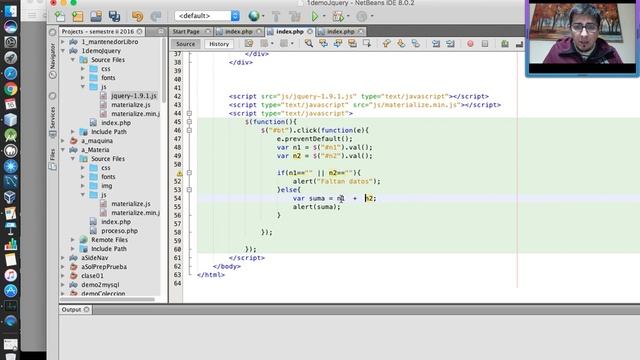Switch the editor to History view
640x360 pixels.
(219, 44)
